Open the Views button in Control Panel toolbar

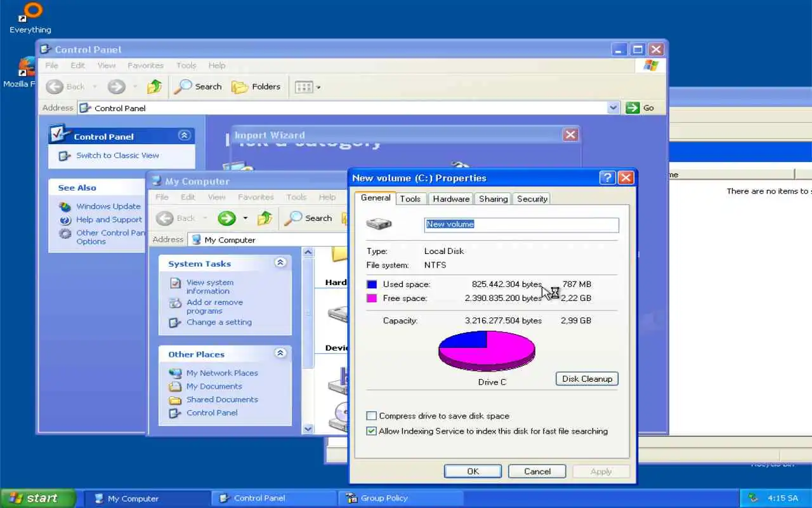coord(308,87)
